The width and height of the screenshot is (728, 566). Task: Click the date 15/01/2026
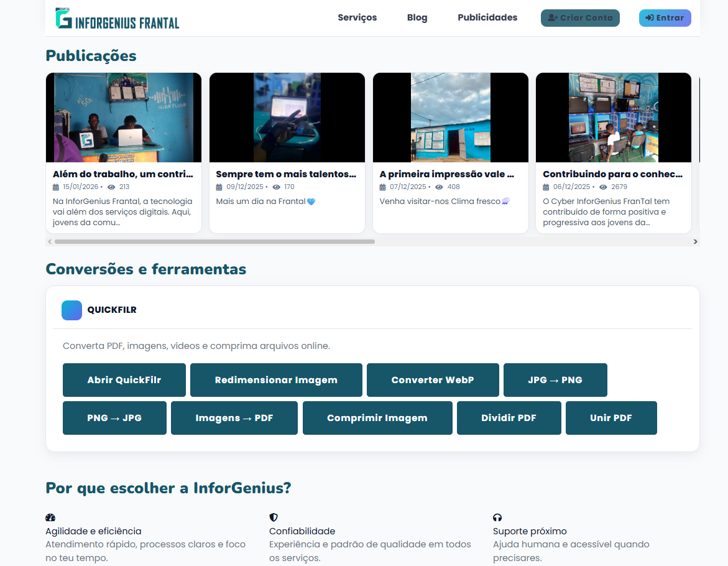click(81, 187)
